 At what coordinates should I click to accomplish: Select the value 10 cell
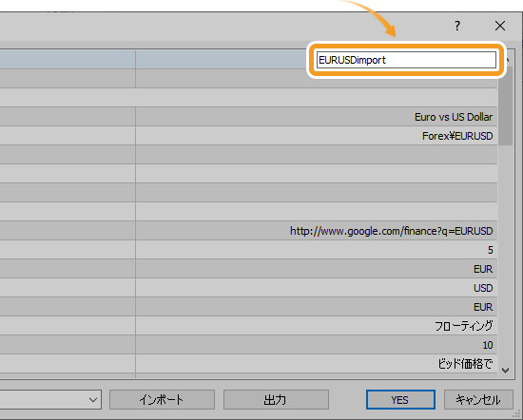tap(317, 345)
